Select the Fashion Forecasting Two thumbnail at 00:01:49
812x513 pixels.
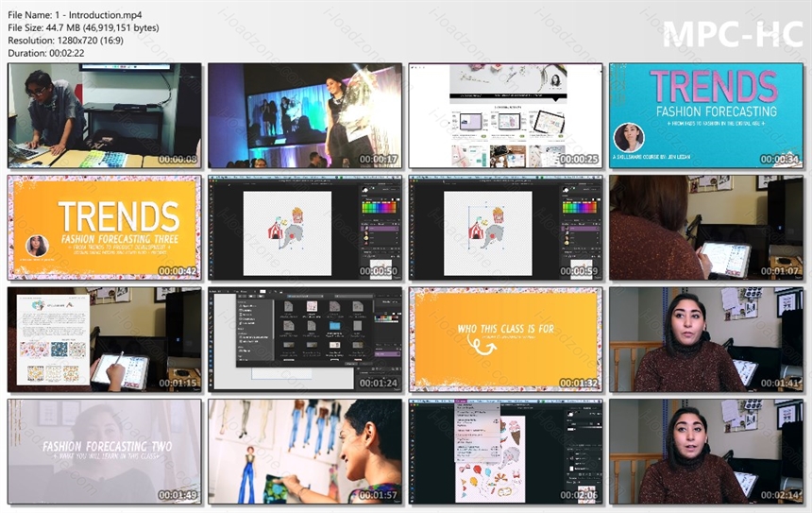[x=105, y=452]
